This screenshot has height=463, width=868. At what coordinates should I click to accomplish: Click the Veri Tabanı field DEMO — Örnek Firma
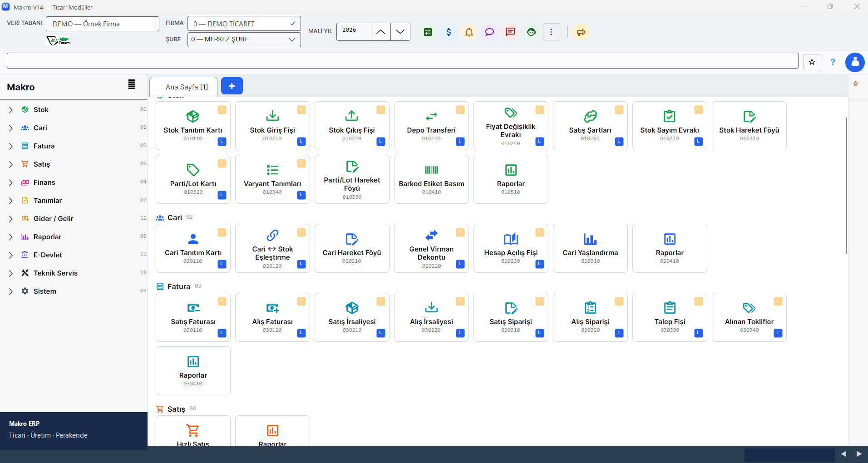103,24
